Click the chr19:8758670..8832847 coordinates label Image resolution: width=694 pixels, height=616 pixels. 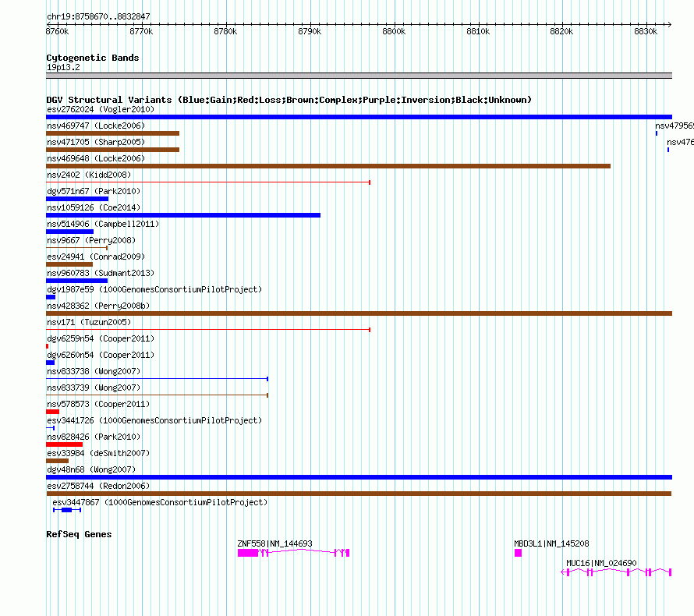(98, 17)
